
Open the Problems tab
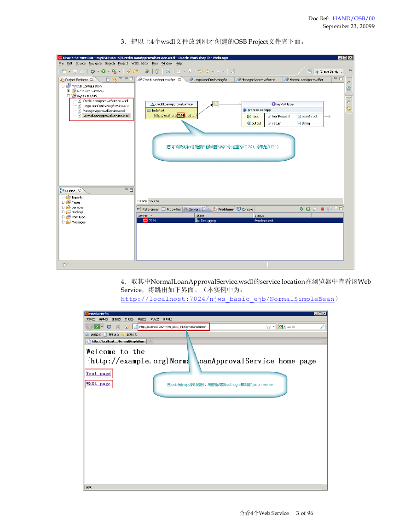223,209
